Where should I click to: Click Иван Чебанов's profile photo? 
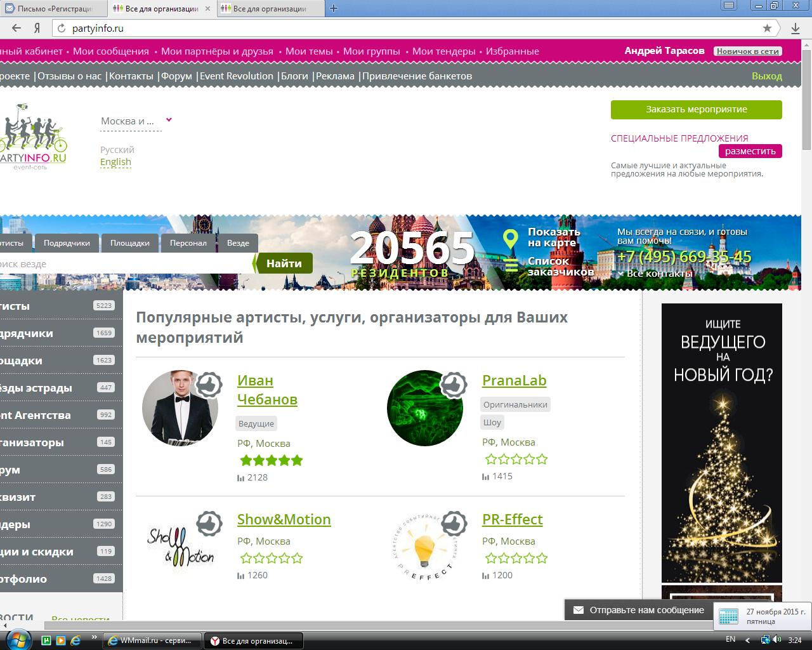click(180, 409)
